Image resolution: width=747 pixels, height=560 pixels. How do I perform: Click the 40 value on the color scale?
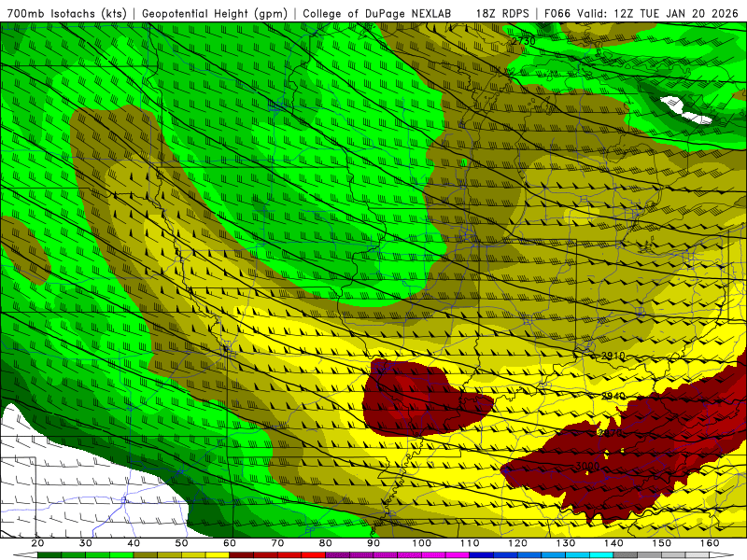click(x=134, y=543)
